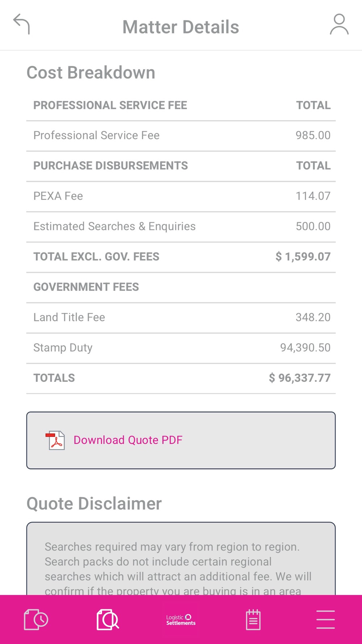
Task: Tap the Land Title Fee row
Action: 181,318
